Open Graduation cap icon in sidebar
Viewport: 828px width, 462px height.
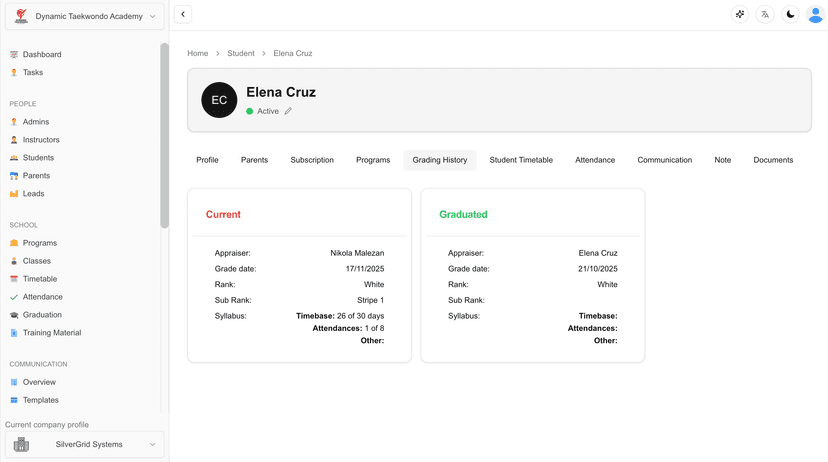(14, 315)
